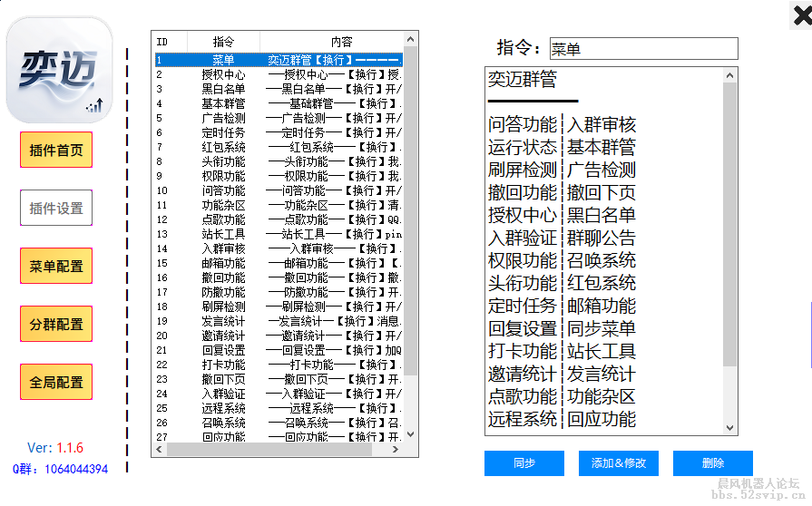Image resolution: width=812 pixels, height=506 pixels.
Task: Open the 全局配置 page
Action: tap(56, 383)
